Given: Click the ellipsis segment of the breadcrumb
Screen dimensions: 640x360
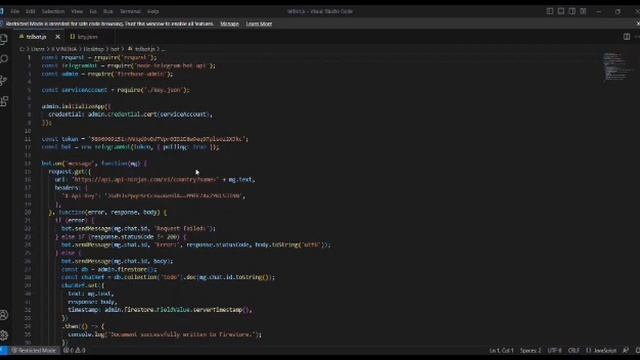Looking at the screenshot, I should [163, 49].
